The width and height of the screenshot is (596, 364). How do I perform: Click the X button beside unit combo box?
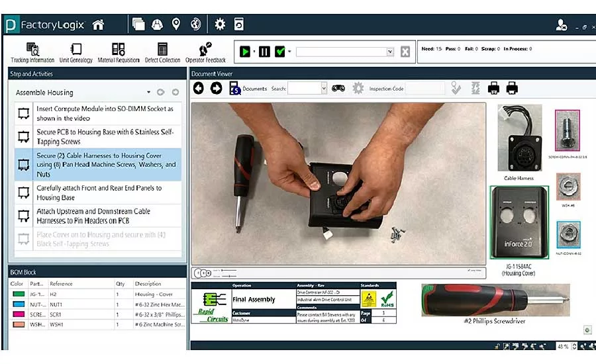pos(405,52)
